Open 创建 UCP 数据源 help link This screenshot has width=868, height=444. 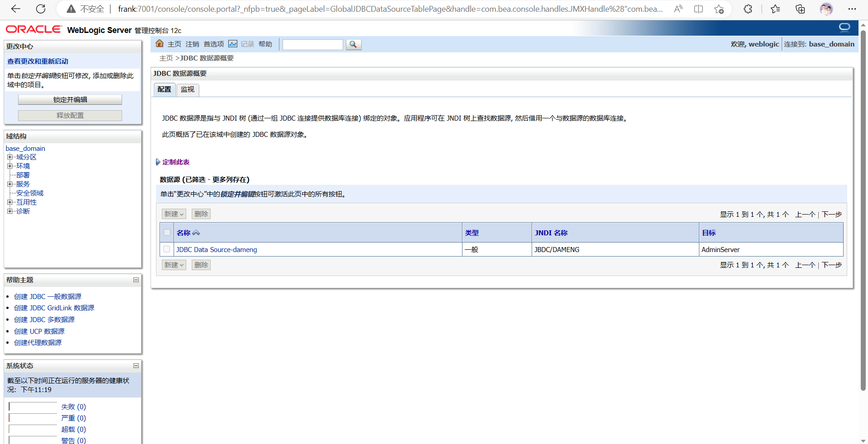click(x=39, y=332)
